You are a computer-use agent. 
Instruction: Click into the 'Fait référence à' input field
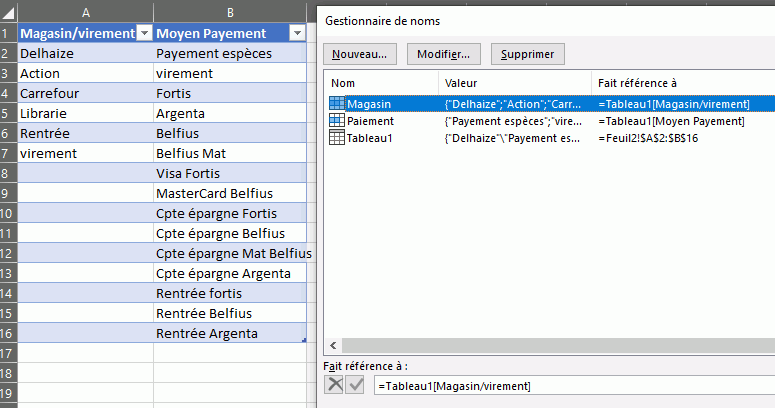(570, 386)
